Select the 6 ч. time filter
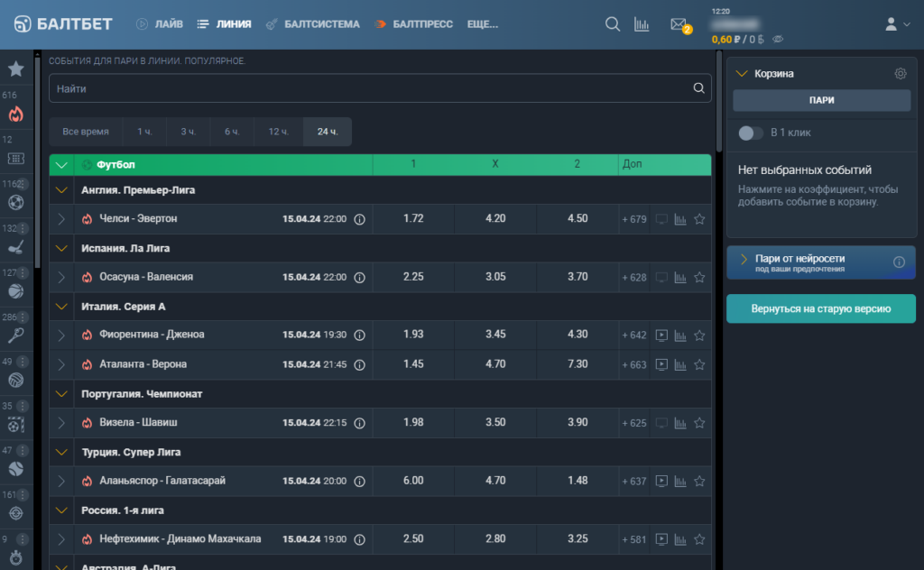924x570 pixels. click(232, 132)
